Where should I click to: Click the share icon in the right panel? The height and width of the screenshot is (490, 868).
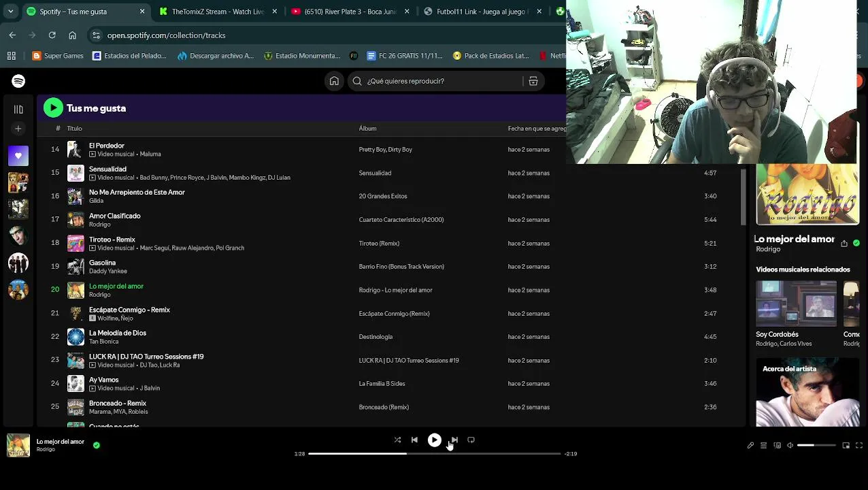[844, 243]
